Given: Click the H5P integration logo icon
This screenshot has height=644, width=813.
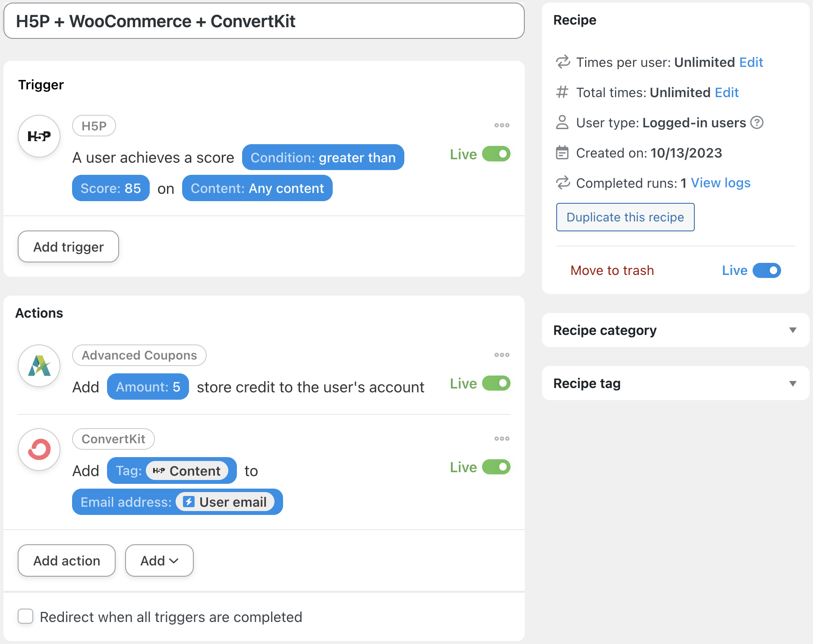Looking at the screenshot, I should [x=39, y=136].
